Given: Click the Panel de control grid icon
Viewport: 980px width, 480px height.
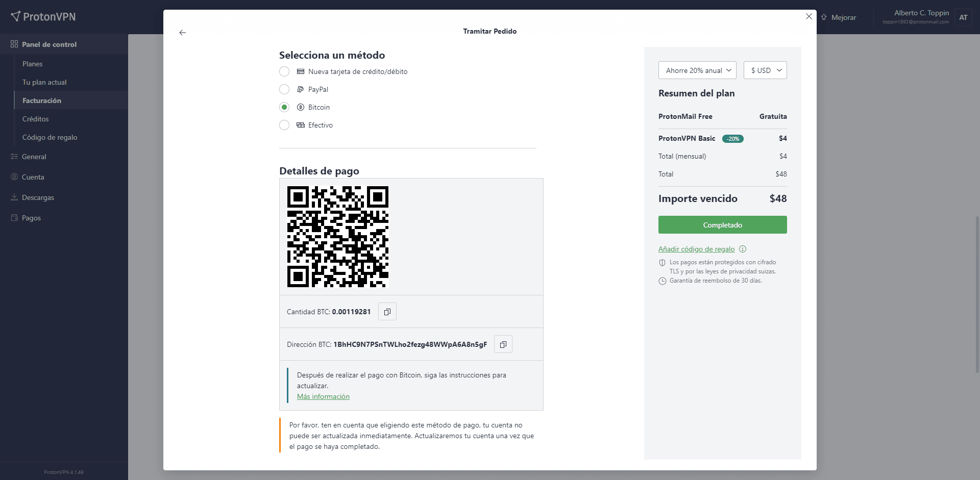Looking at the screenshot, I should click(x=14, y=44).
